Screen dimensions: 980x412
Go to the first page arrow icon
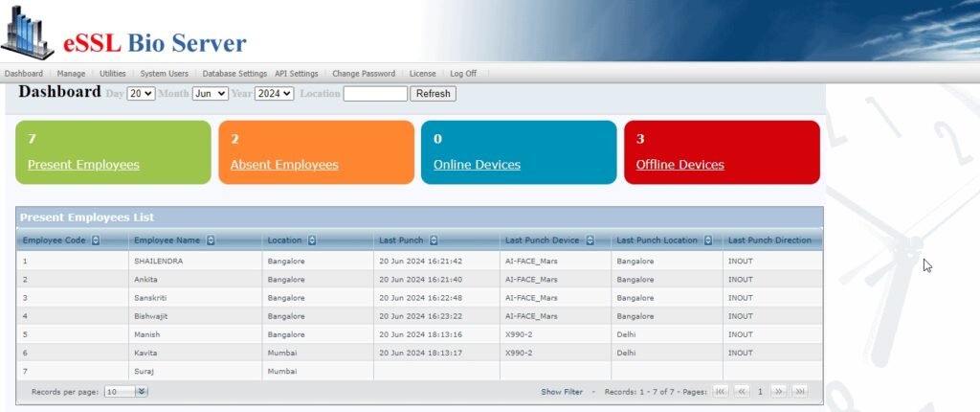click(720, 392)
